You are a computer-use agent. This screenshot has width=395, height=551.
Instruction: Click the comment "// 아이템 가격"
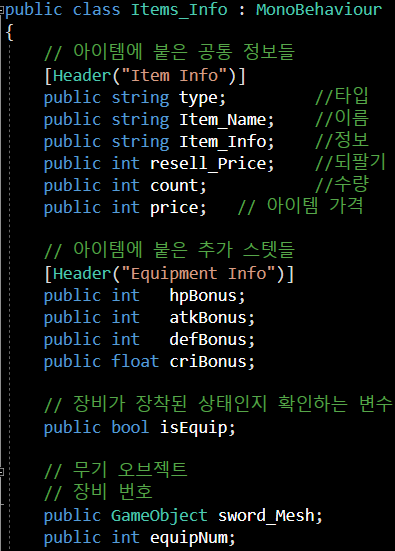coord(300,206)
